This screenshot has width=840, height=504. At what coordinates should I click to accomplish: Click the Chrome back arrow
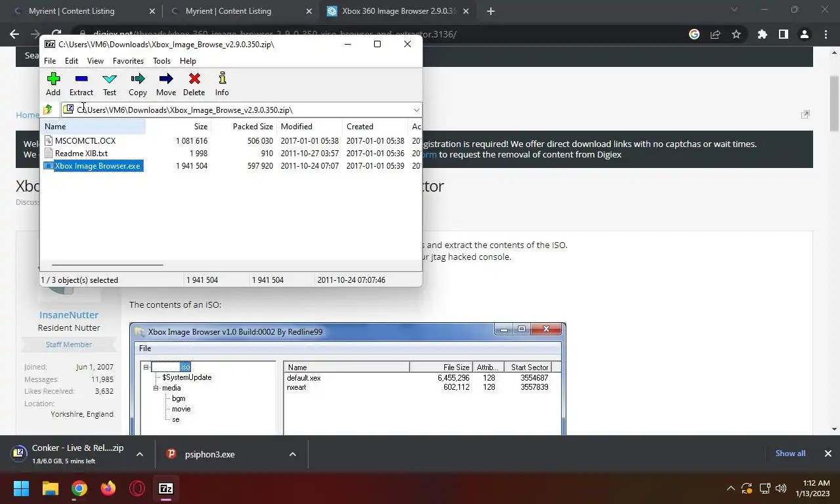[x=14, y=34]
